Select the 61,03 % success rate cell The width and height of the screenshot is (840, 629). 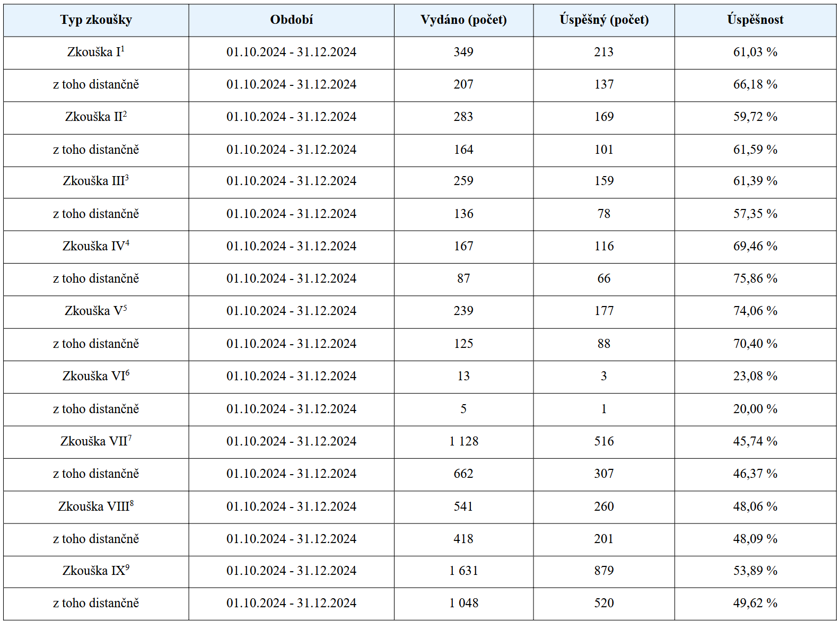(x=755, y=53)
